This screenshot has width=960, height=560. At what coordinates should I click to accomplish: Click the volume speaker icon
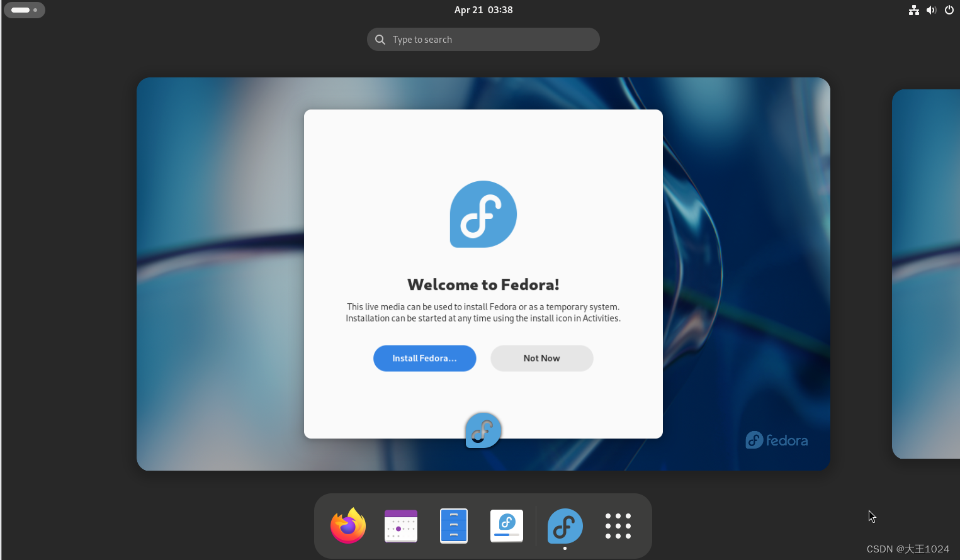coord(932,10)
